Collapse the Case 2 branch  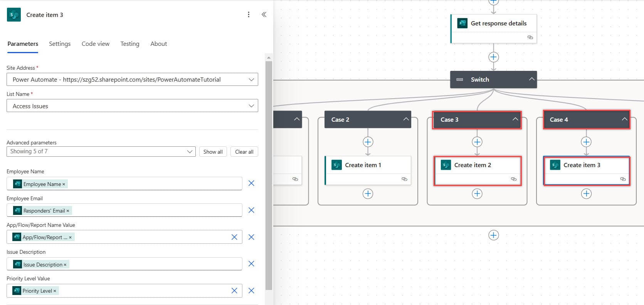pos(406,119)
